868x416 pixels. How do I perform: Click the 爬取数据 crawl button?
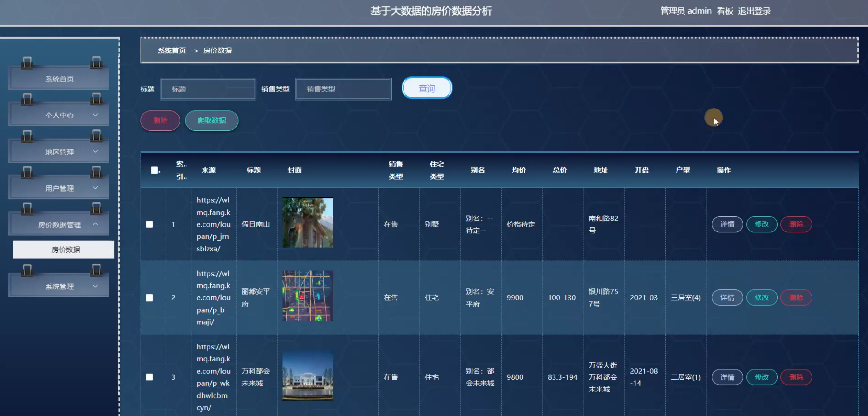click(x=212, y=120)
